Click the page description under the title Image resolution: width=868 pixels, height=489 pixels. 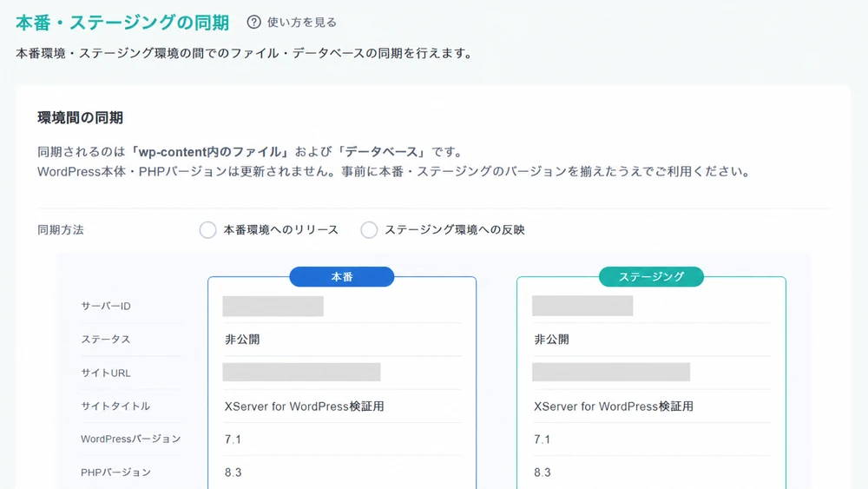(x=244, y=54)
